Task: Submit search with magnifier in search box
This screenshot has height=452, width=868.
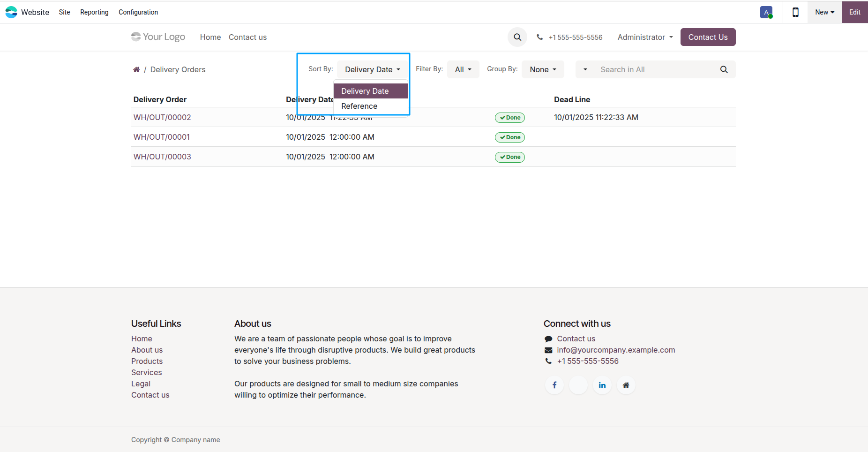Action: [724, 69]
